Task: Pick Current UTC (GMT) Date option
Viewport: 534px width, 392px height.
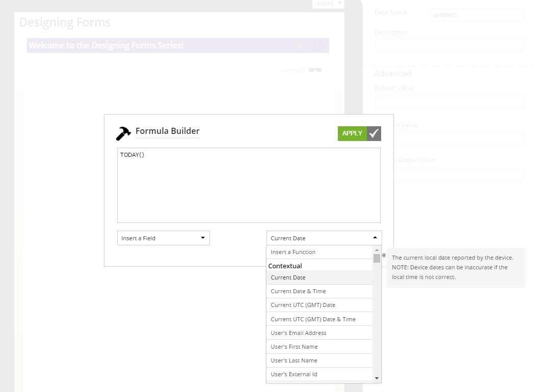Action: 319,305
